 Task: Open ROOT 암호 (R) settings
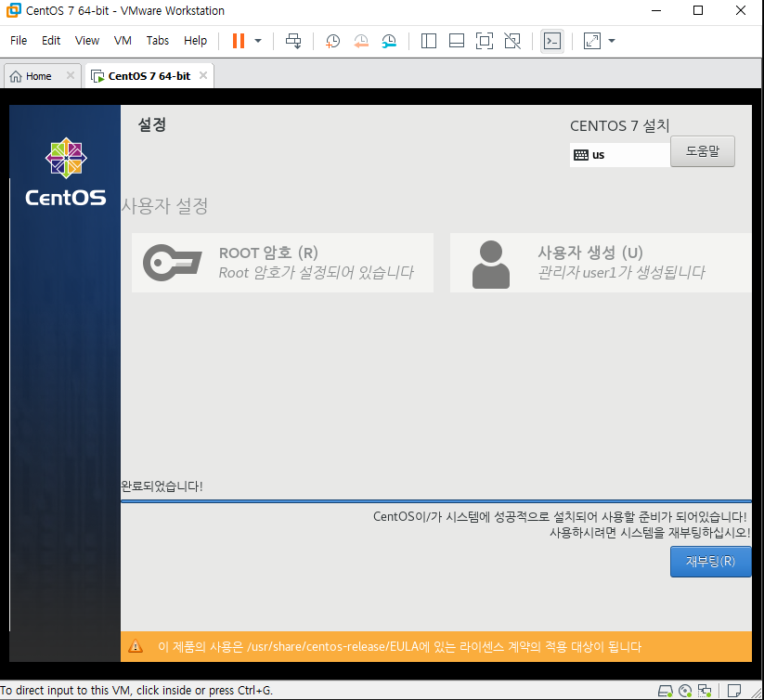coord(282,263)
